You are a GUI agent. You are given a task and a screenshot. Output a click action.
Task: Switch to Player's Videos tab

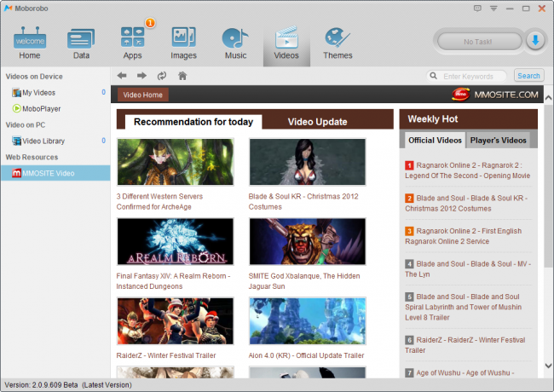point(499,141)
